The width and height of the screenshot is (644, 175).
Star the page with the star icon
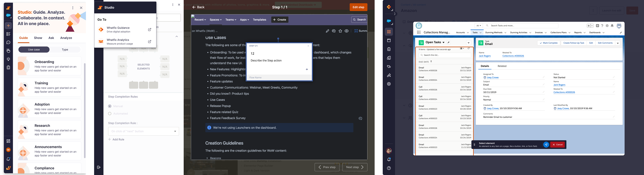[340, 31]
